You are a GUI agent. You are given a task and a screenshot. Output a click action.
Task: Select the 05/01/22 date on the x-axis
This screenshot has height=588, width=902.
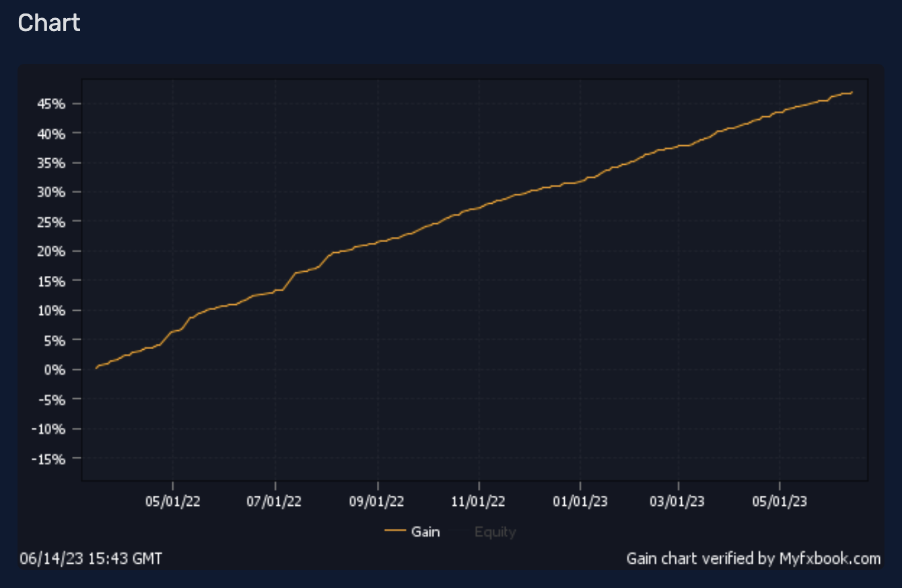173,501
